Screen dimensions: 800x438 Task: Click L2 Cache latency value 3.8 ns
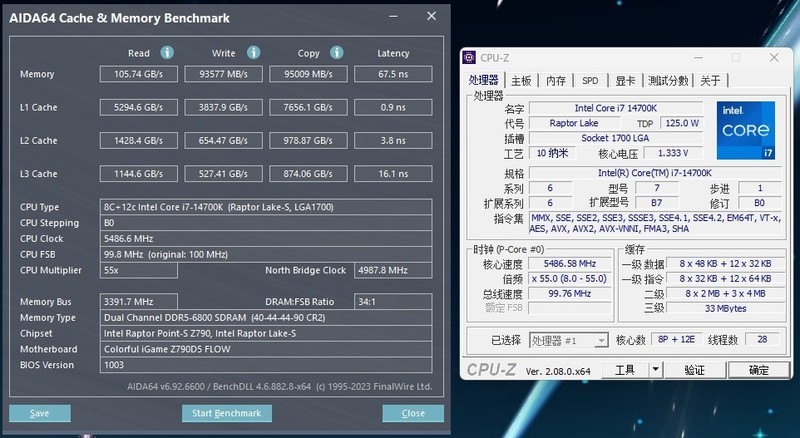393,140
